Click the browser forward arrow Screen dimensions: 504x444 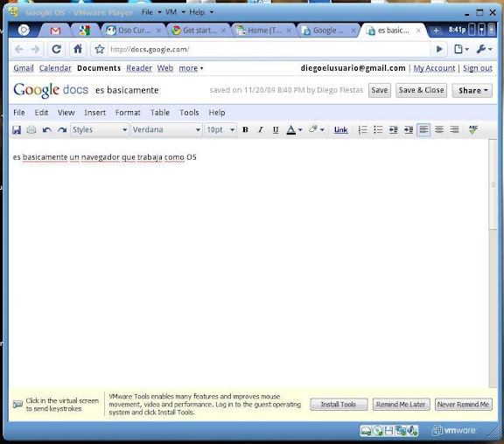point(35,49)
